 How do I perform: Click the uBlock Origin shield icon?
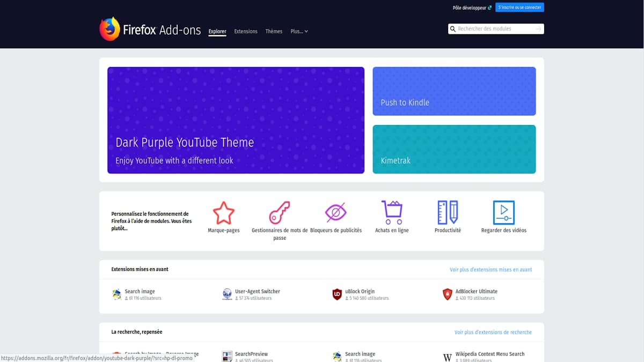point(337,294)
